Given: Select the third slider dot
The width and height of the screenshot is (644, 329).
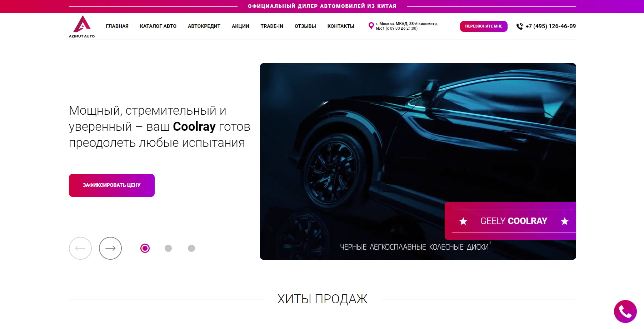Looking at the screenshot, I should (191, 248).
